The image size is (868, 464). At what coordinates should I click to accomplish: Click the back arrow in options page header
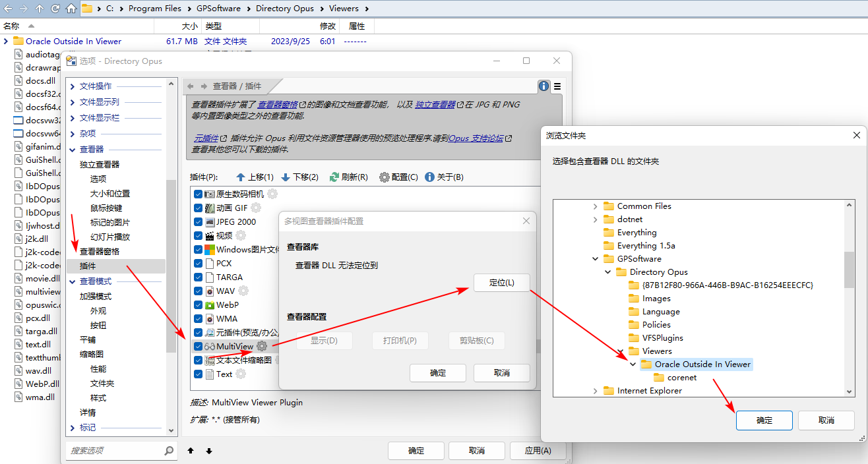click(x=190, y=86)
